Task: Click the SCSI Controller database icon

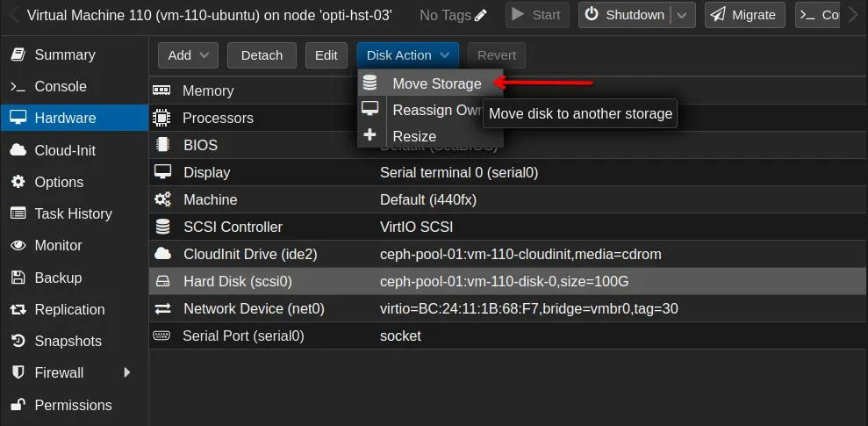Action: tap(162, 227)
